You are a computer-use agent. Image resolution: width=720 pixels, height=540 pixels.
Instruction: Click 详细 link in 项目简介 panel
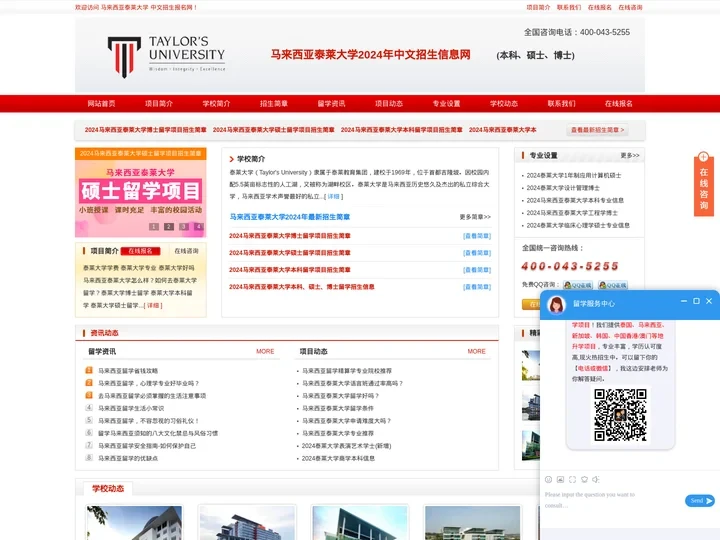153,305
